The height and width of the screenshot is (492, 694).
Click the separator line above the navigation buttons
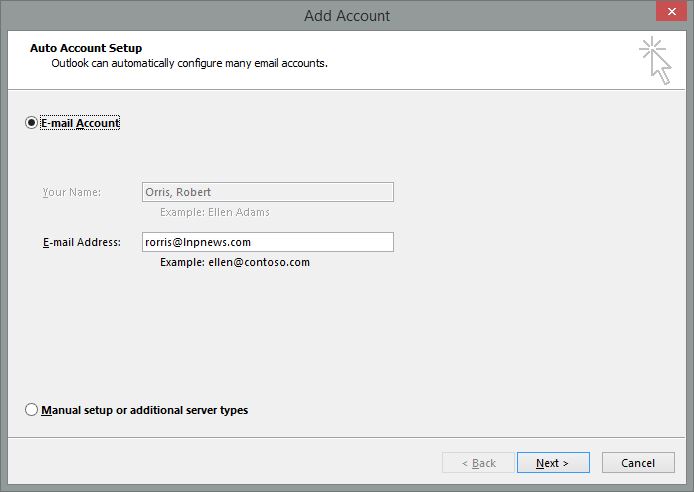(346, 437)
